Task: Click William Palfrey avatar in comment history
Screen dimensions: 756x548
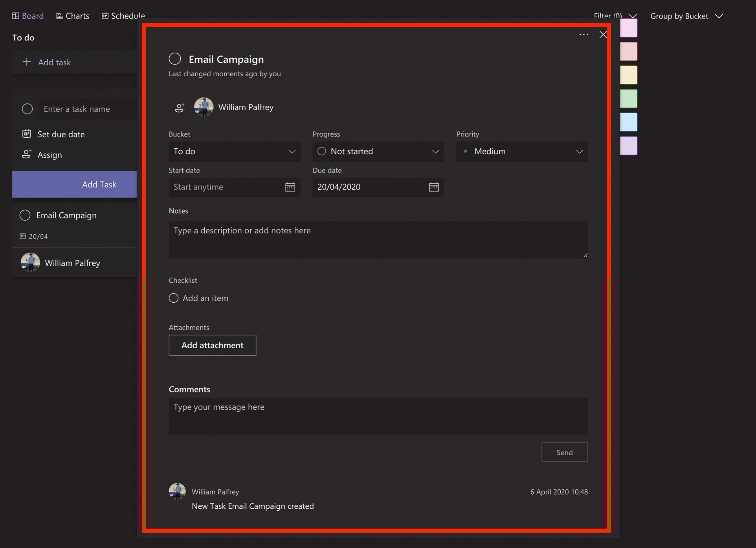Action: (x=177, y=491)
